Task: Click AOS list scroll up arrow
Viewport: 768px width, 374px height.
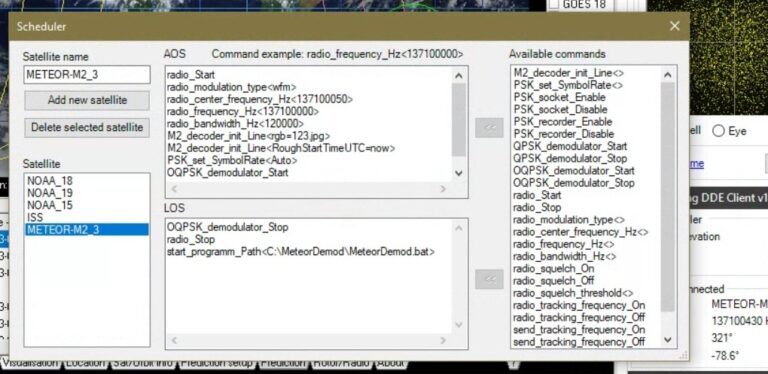Action: [x=459, y=75]
